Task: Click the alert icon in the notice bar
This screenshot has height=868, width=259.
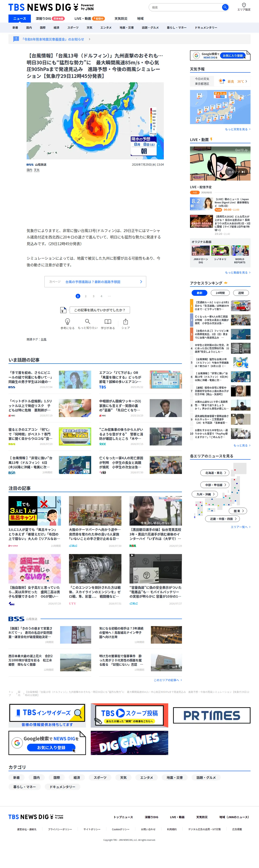Action: coord(16,39)
